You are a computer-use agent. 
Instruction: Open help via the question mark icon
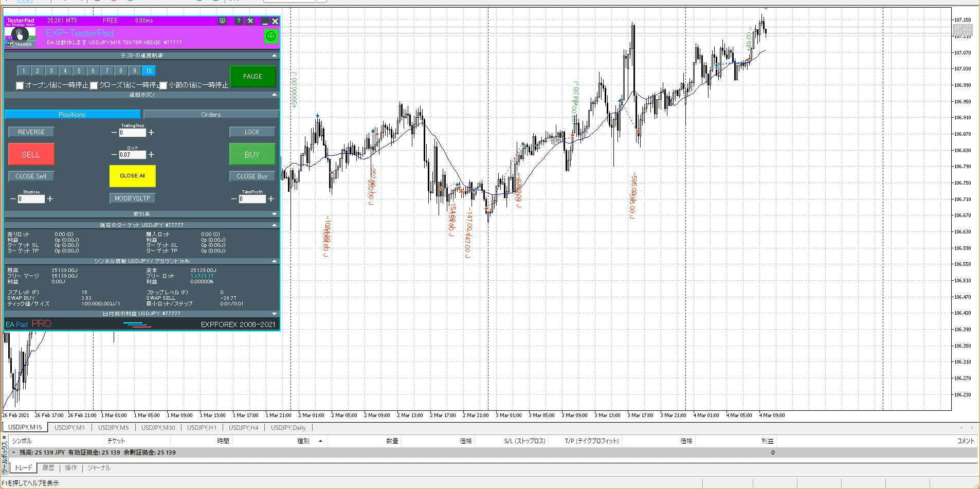point(239,21)
